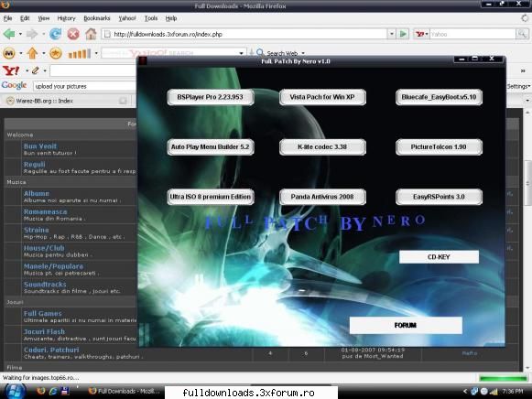The height and width of the screenshot is (399, 532).
Task: Launch Internet Explorer from quick launch
Action: (x=53, y=391)
